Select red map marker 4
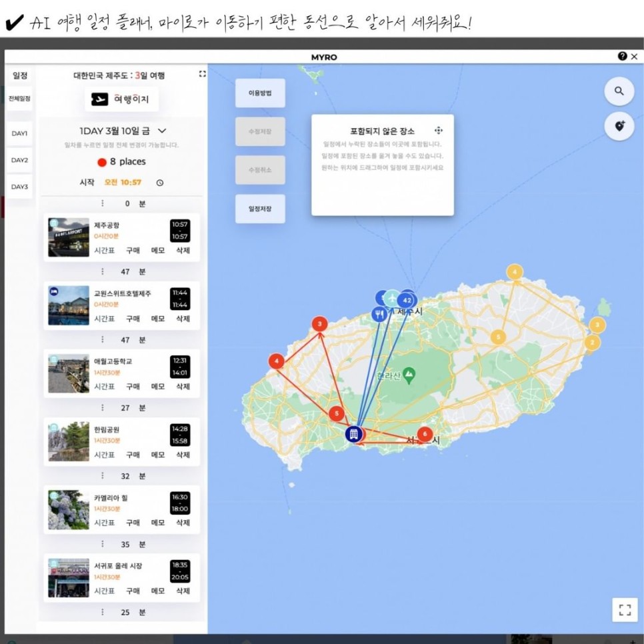 point(277,361)
